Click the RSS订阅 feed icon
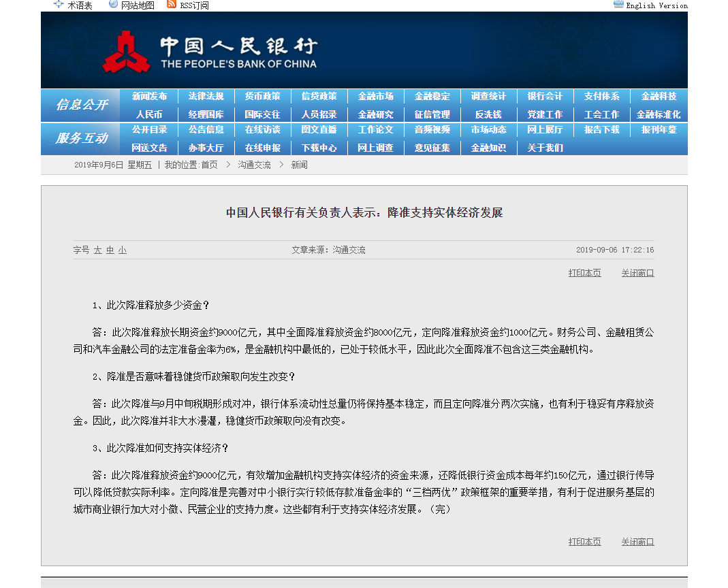728x588 pixels. point(172,4)
